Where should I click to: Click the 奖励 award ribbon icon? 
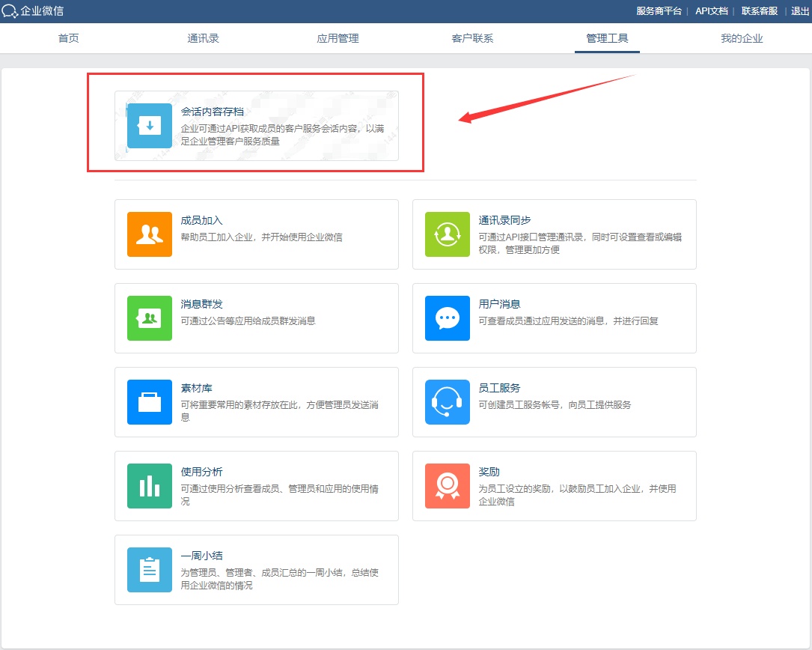[x=448, y=486]
